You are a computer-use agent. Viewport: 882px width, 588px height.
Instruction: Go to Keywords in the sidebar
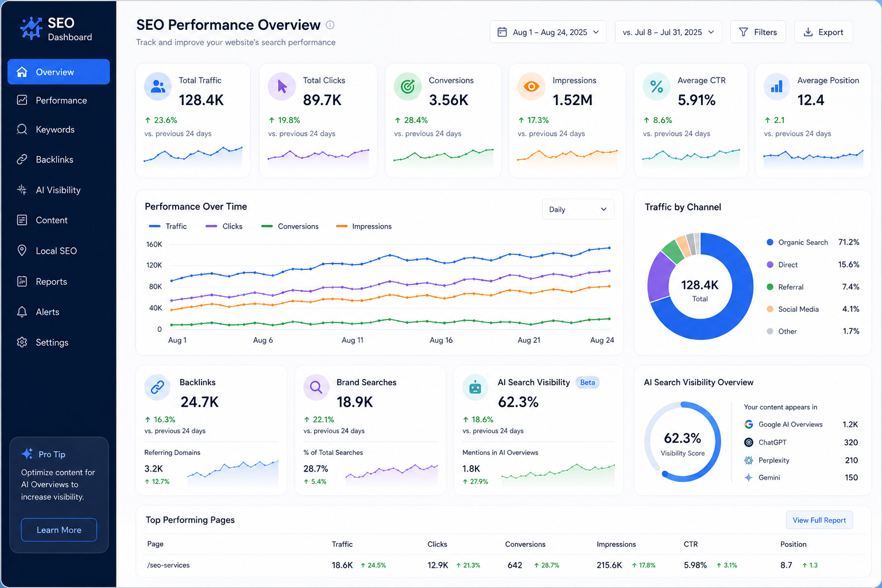pyautogui.click(x=59, y=129)
